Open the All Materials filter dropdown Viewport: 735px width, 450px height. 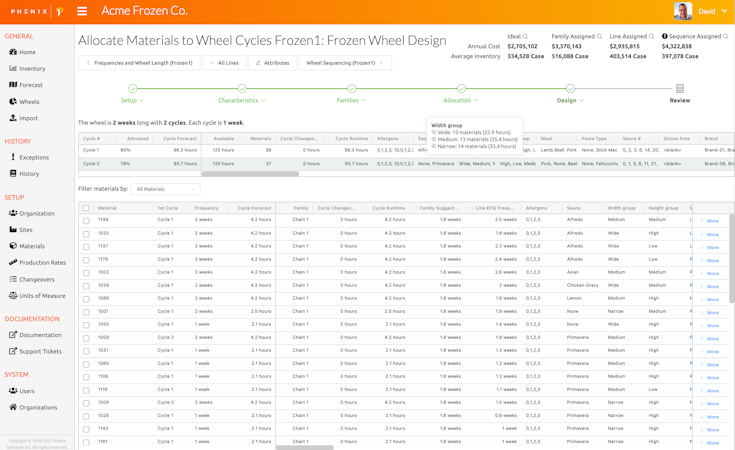click(166, 189)
